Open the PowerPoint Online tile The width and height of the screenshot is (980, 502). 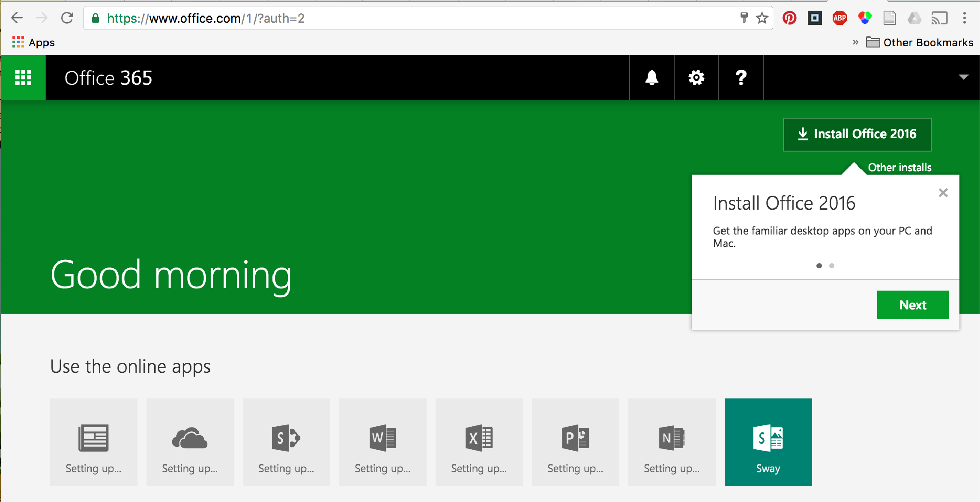tap(575, 442)
